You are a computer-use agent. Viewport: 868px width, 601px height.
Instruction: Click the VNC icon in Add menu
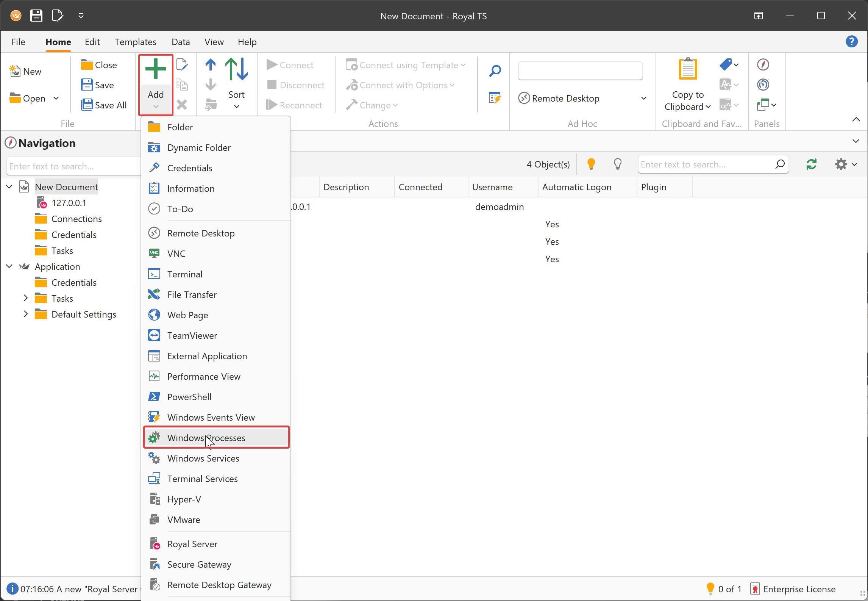(x=154, y=254)
